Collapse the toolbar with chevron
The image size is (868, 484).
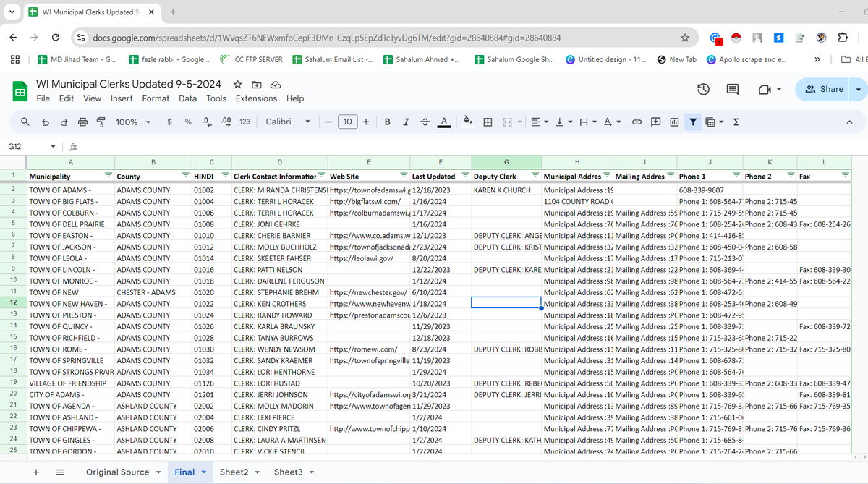click(x=848, y=122)
